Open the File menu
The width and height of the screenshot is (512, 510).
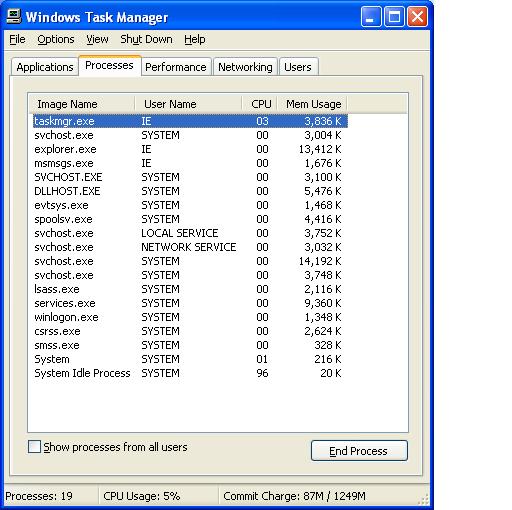17,39
